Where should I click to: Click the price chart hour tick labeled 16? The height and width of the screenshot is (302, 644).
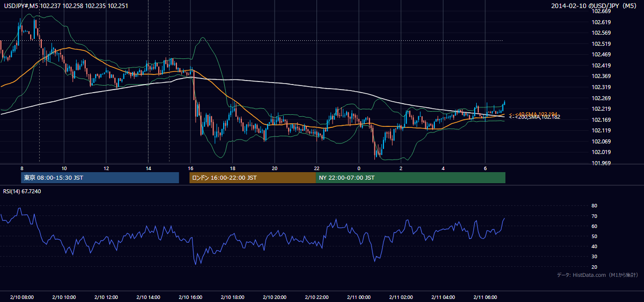pyautogui.click(x=190, y=168)
